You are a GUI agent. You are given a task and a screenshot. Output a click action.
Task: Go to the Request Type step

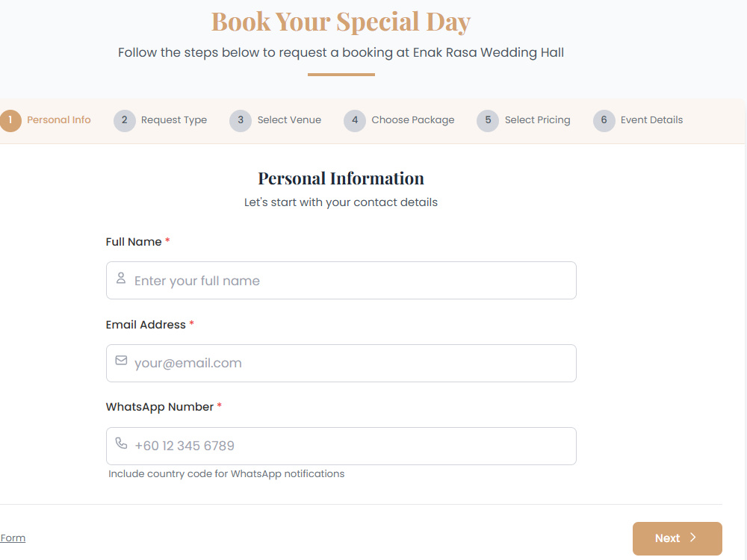pos(174,120)
